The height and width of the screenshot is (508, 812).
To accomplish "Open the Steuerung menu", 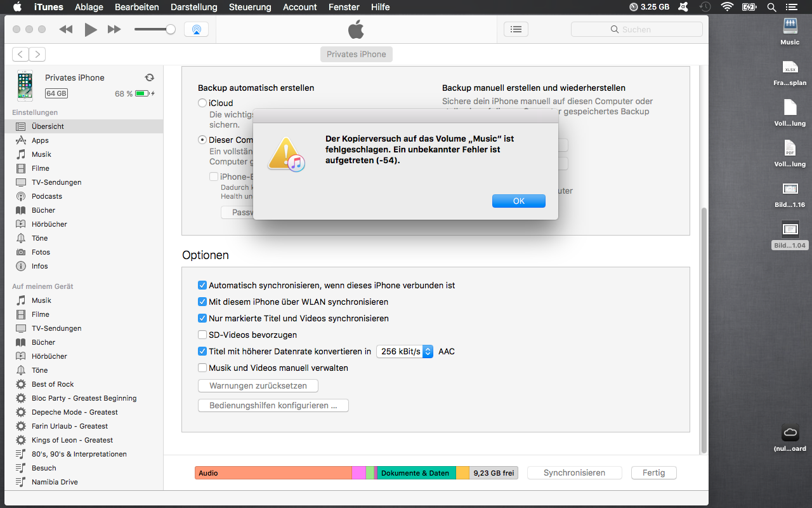I will coord(250,7).
